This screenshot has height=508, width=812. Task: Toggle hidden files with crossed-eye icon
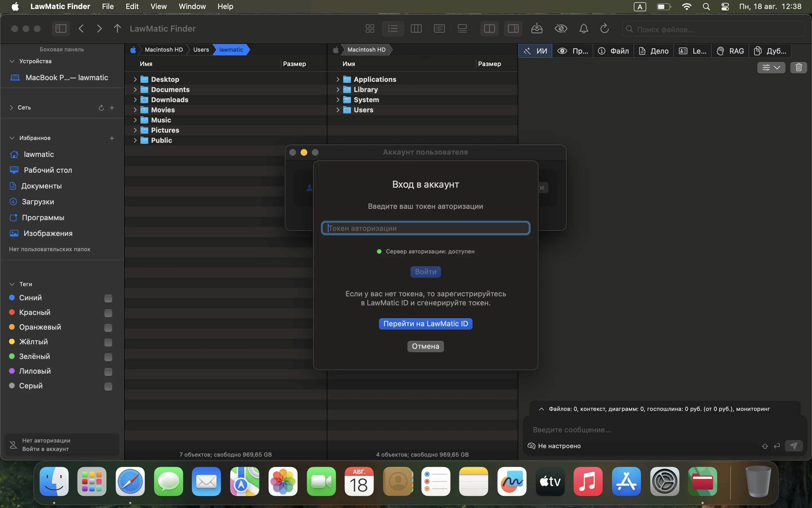(561, 29)
